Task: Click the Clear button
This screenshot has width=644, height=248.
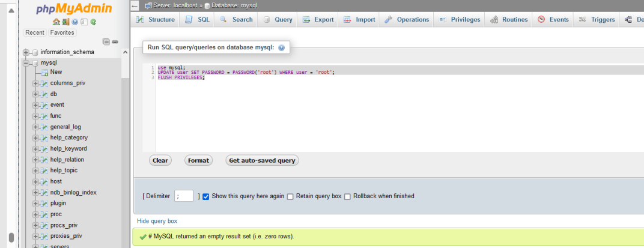Action: coord(160,160)
